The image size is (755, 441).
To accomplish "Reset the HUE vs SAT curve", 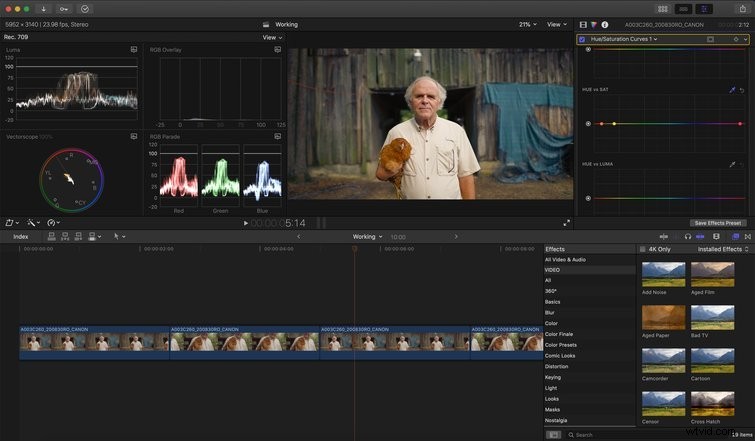I will [x=742, y=90].
